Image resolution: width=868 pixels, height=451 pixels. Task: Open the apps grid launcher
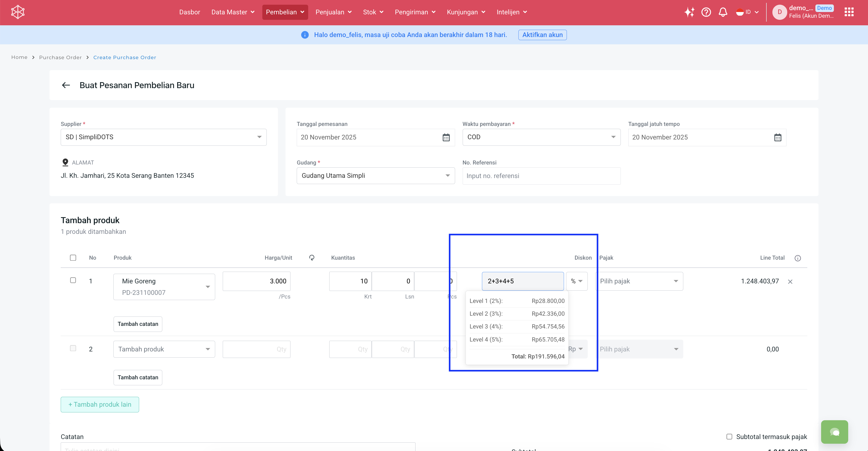(849, 12)
